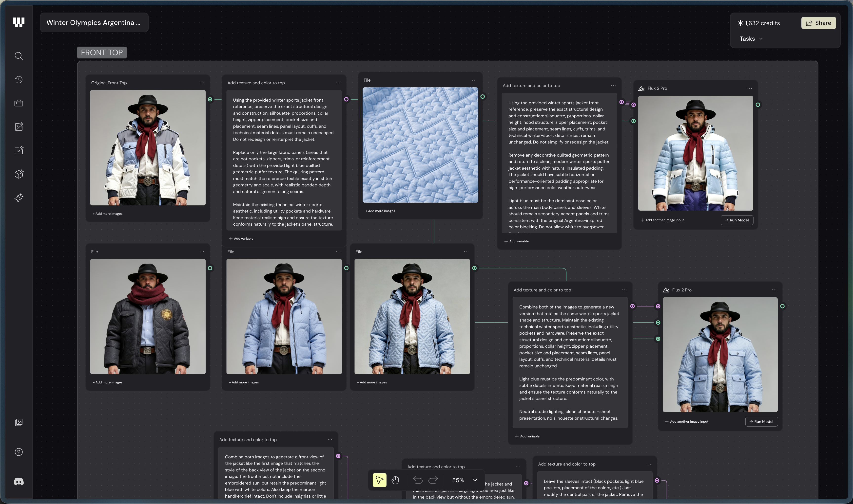Viewport: 853px width, 504px height.
Task: Open three-dot menu of 'Remove any decorative quilted' prompt node
Action: (613, 86)
